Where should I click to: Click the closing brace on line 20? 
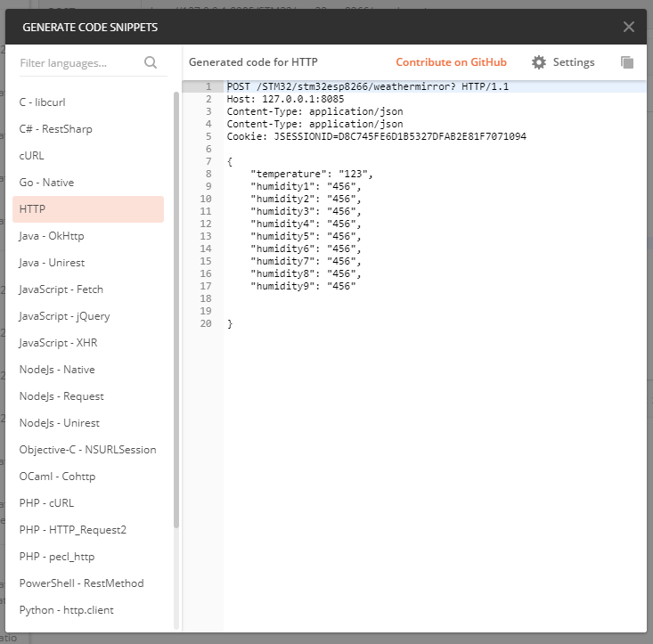230,324
